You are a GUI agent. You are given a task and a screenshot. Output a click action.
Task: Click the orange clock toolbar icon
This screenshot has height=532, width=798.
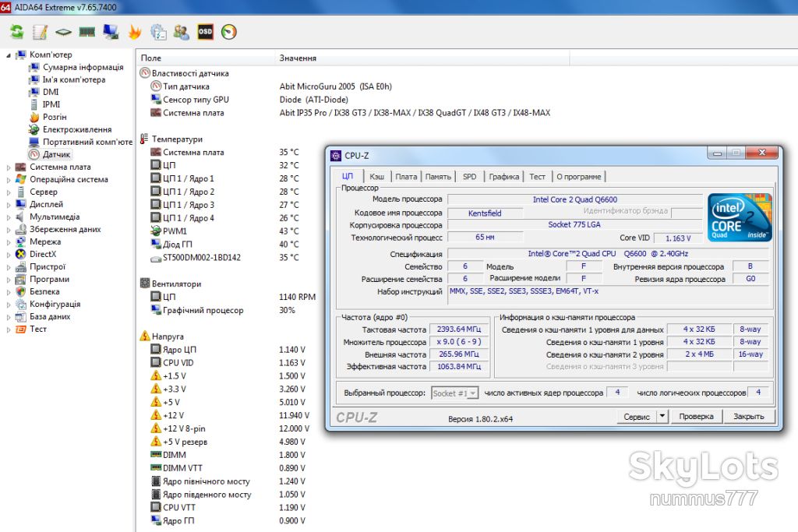[x=229, y=32]
